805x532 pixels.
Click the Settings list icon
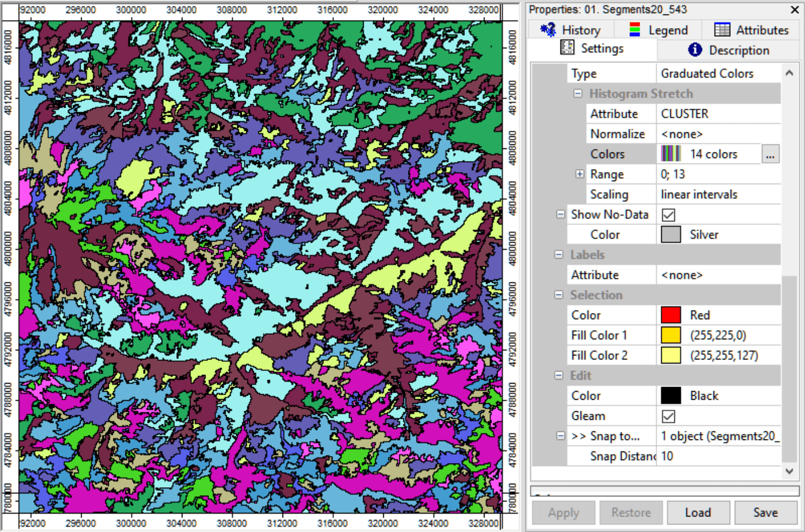click(567, 48)
